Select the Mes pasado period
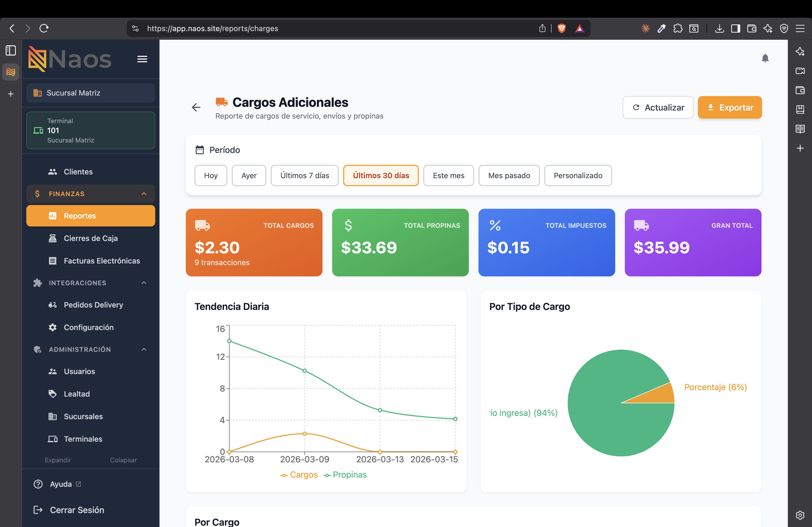 (x=509, y=175)
